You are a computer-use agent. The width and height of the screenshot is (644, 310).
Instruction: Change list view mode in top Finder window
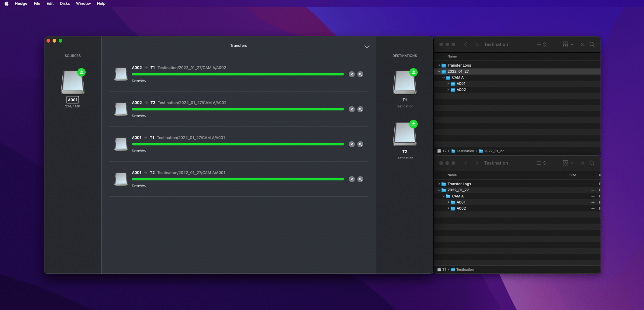(541, 44)
